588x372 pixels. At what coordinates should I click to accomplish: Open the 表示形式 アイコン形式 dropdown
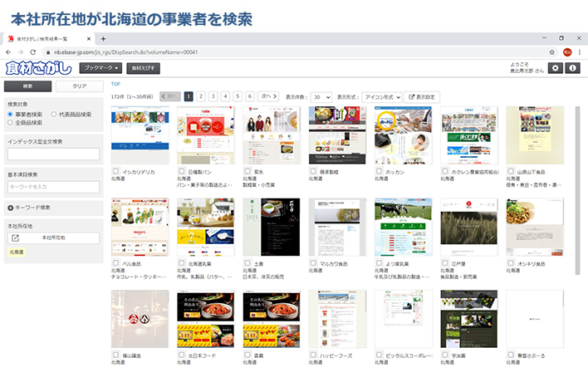(382, 97)
